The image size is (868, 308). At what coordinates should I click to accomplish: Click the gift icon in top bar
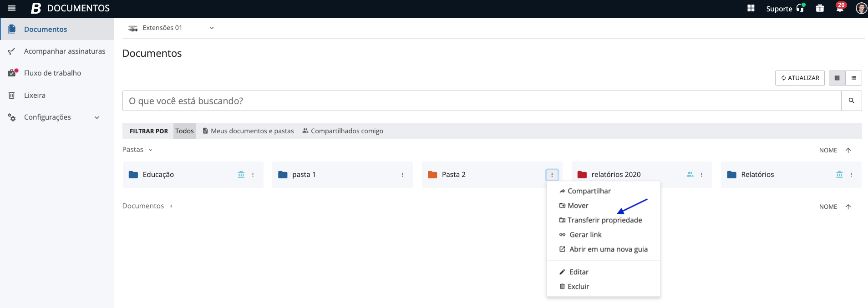[820, 8]
